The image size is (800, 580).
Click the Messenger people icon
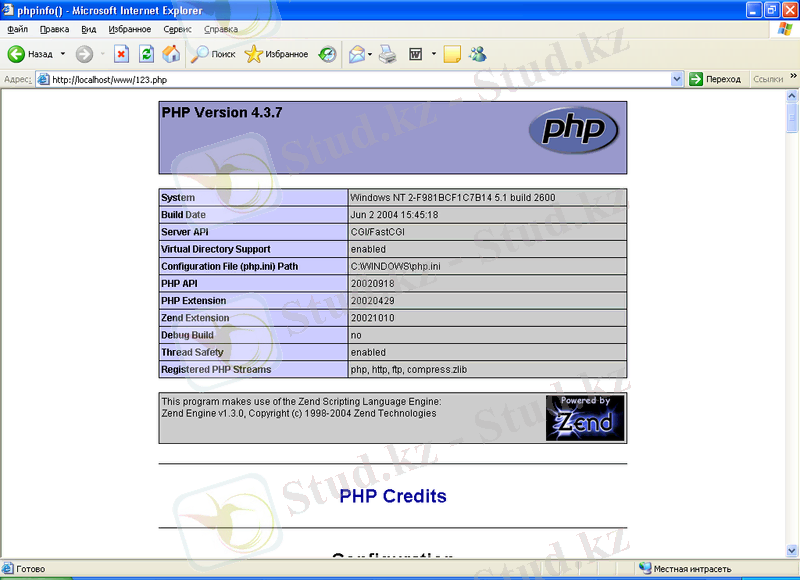click(x=478, y=54)
